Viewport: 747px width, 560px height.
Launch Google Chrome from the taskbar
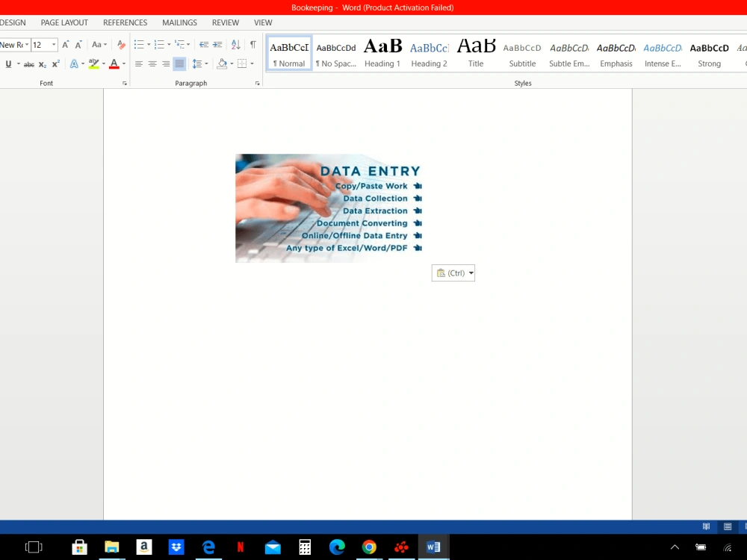pos(369,547)
